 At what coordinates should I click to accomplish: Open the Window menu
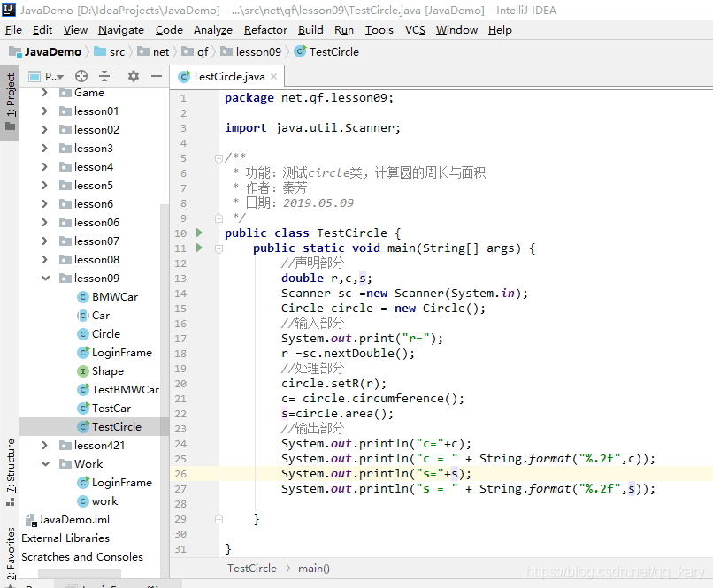[456, 30]
